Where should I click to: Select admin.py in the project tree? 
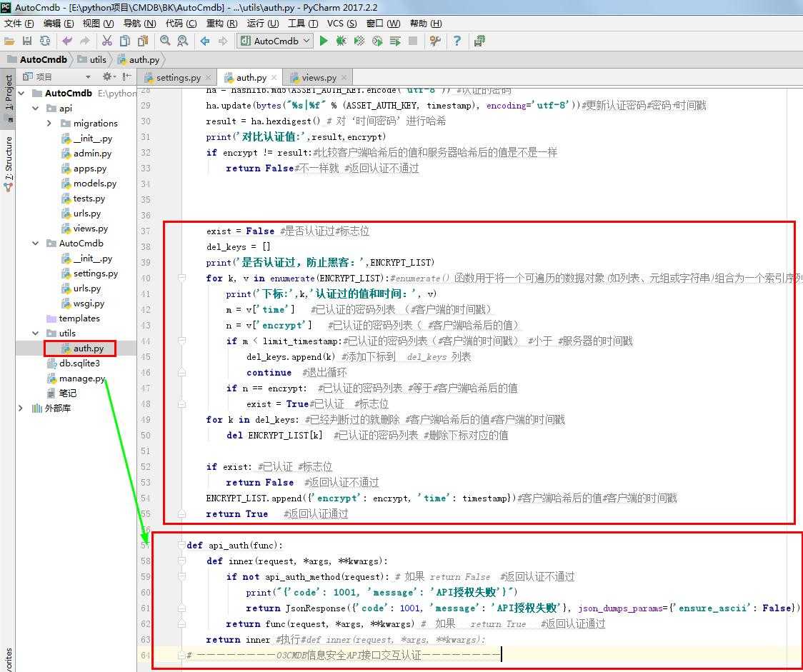pos(86,153)
